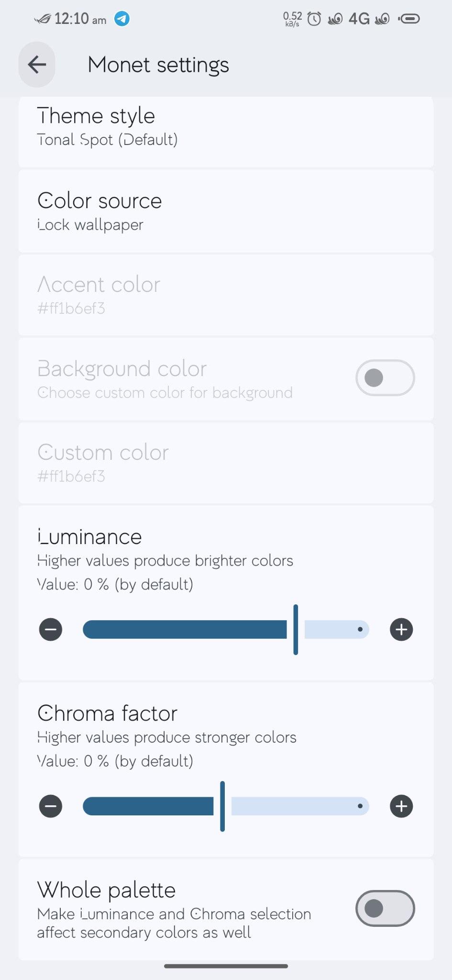Viewport: 452px width, 980px height.
Task: Tap the Telegram notification icon
Action: [x=122, y=19]
